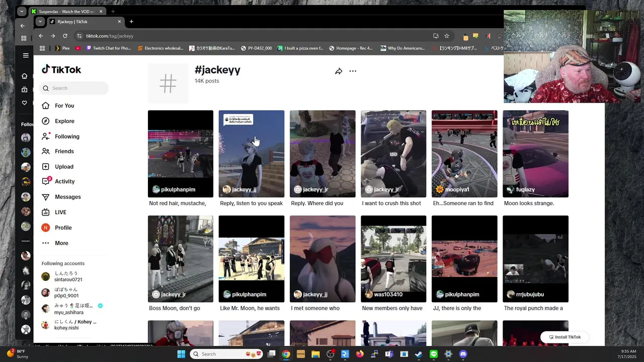
Task: Select Messages in the sidebar
Action: coord(68,197)
